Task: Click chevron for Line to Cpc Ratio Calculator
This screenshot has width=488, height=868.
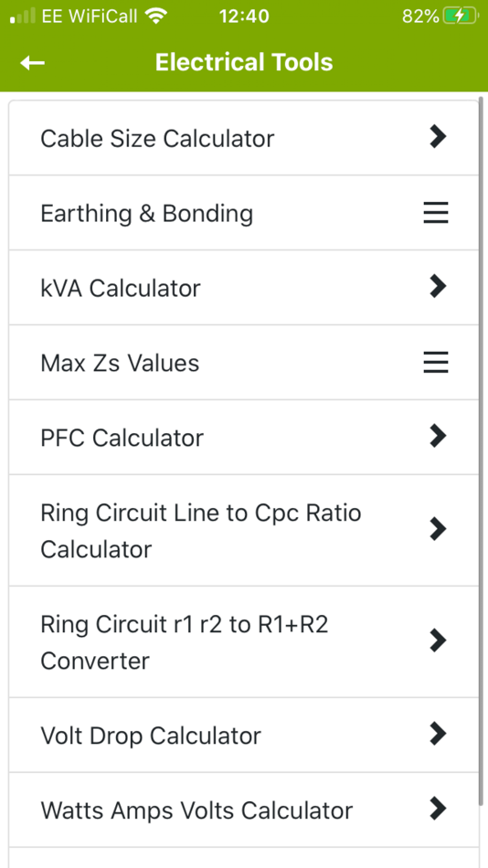Action: click(438, 529)
